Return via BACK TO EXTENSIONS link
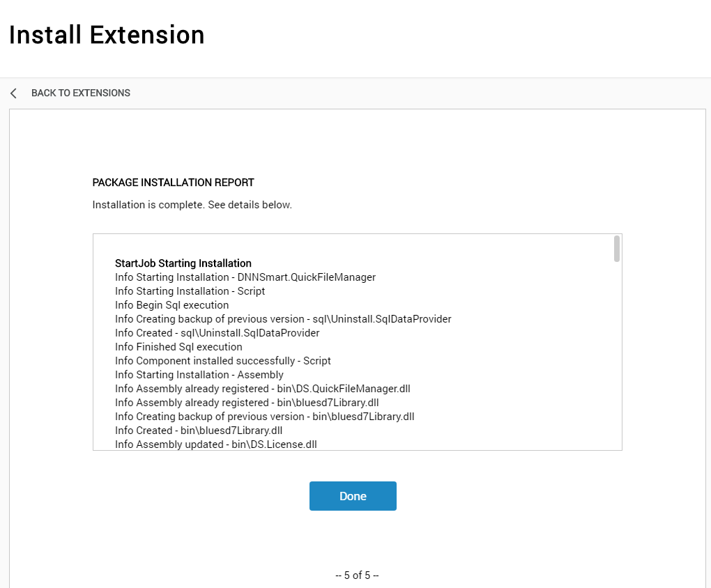Screen dimensions: 711x588 pos(81,93)
